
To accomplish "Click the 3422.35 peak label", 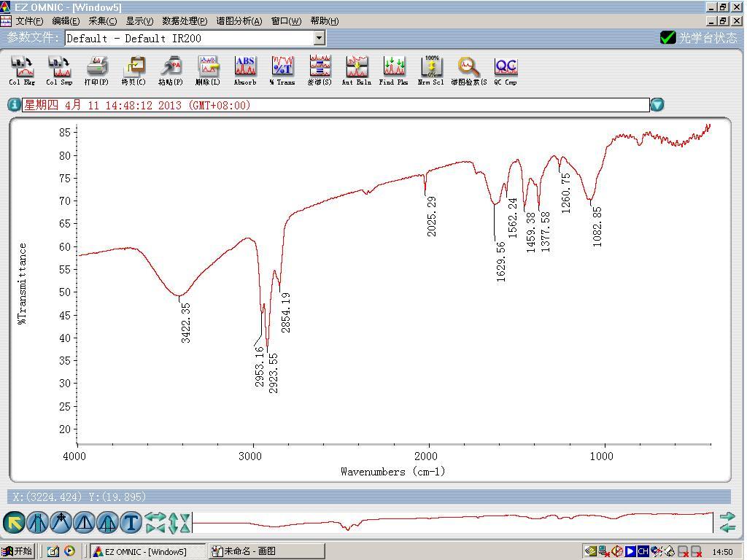I will tap(186, 323).
